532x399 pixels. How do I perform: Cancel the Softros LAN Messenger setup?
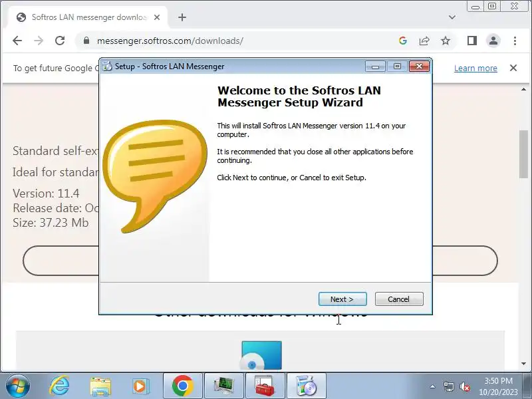399,299
